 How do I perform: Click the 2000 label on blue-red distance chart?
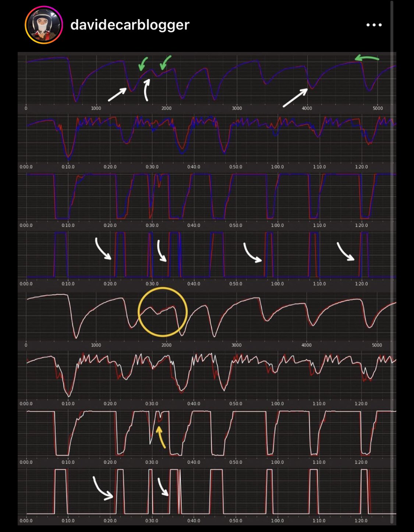(166, 108)
